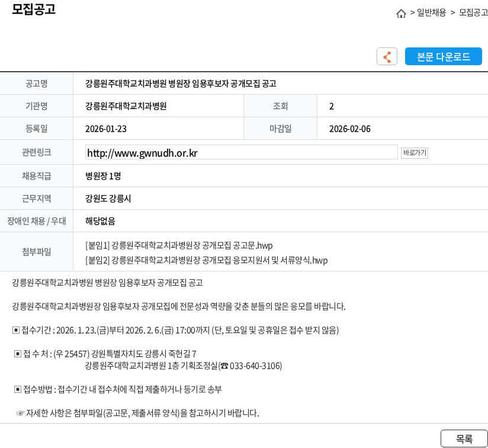This screenshot has width=488, height=448.
Task: Click the 장애인 채용 / 우대 label
Action: coord(36,221)
